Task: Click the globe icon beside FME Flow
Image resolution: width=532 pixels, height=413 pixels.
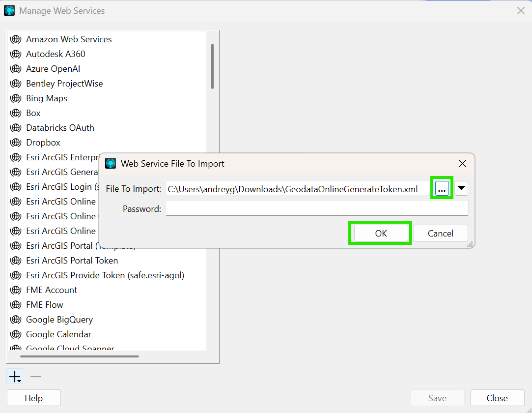Action: tap(16, 305)
